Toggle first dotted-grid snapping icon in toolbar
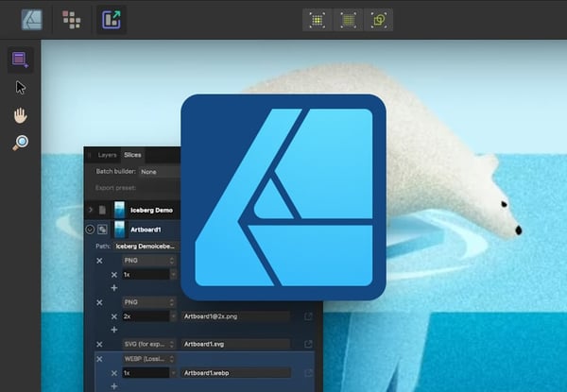This screenshot has width=567, height=392. [318, 20]
